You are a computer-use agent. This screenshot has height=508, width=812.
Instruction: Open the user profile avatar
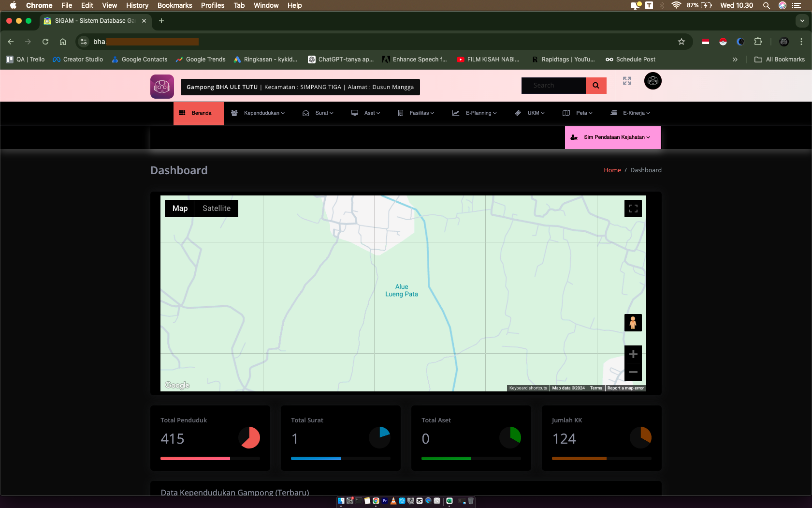coord(652,81)
